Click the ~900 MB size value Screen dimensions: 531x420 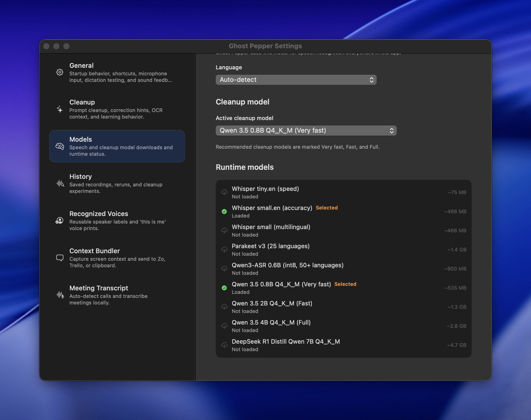(455, 269)
